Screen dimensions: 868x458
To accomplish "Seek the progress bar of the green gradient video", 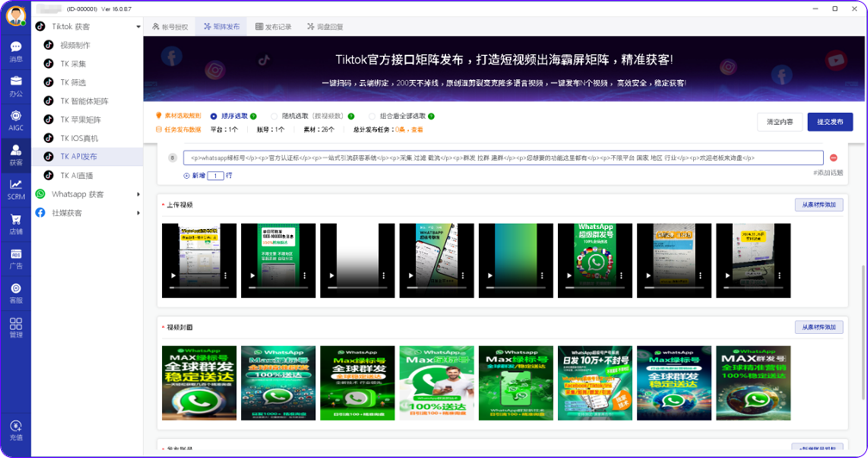I will click(x=516, y=288).
